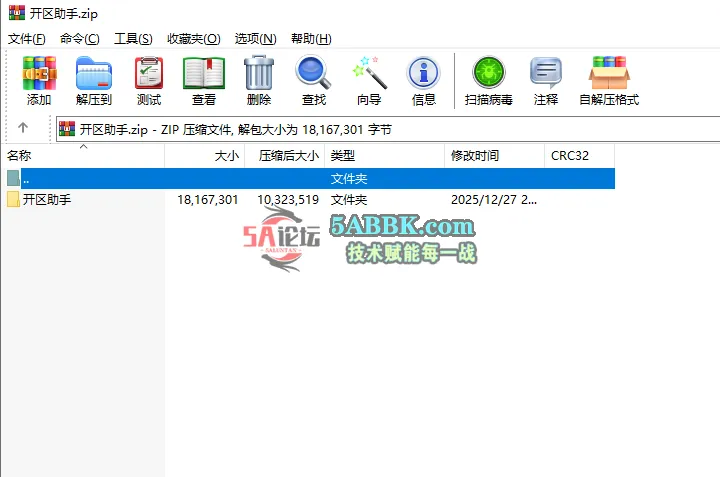Open the Tools (工具) menu

[133, 38]
